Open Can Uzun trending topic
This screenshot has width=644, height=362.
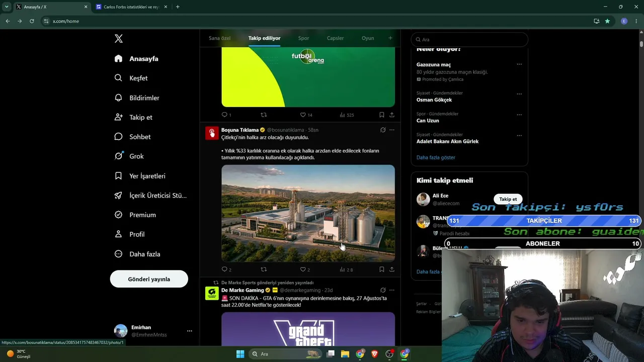click(428, 121)
